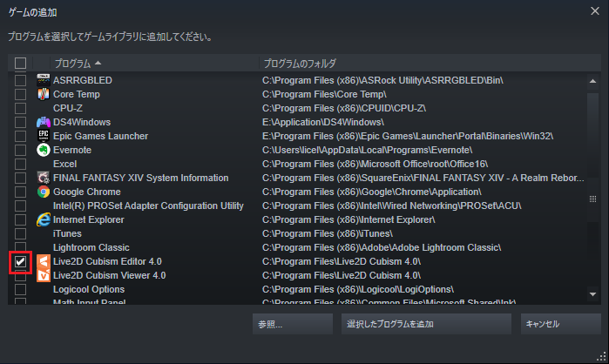Toggle the select-all checkbox in header

click(x=20, y=63)
